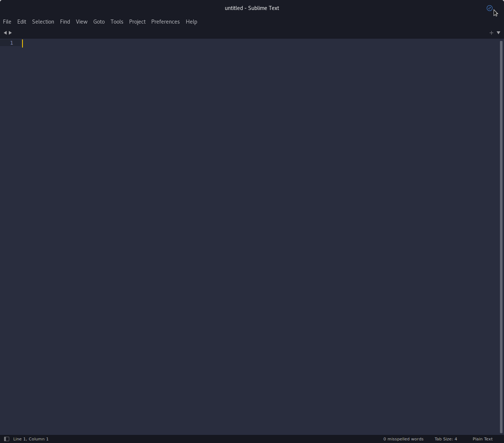
Task: Open the View menu
Action: click(x=81, y=22)
